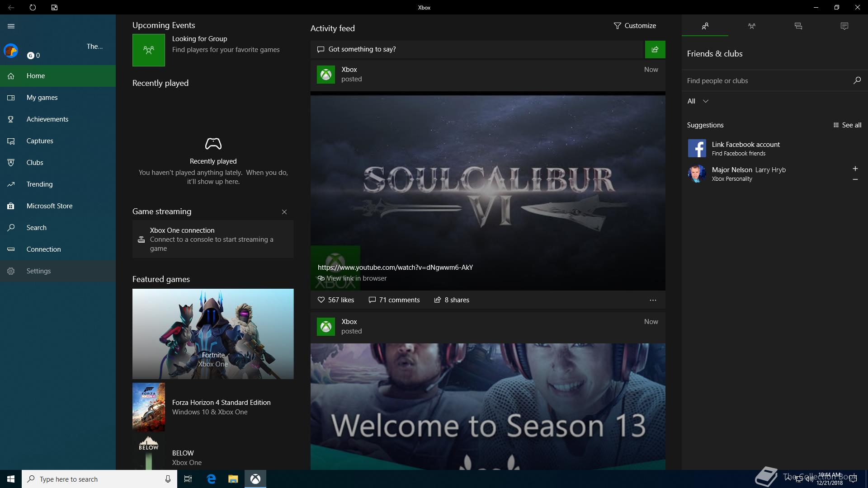Open the BELOW game entry

tap(213, 453)
